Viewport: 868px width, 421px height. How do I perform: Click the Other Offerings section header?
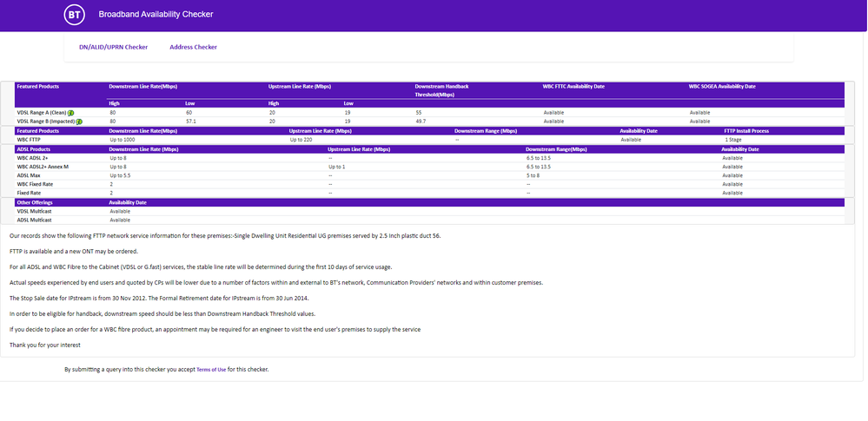(x=36, y=202)
